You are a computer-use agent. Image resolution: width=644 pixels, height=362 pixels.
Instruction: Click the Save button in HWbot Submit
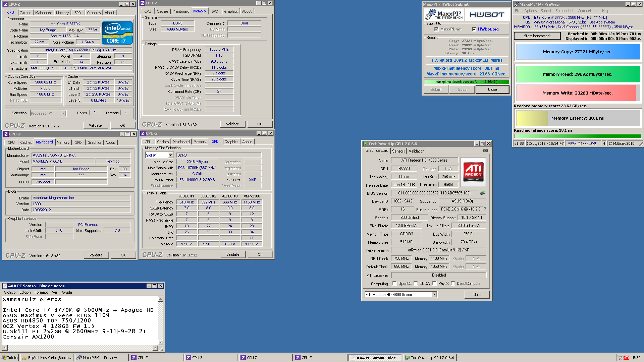(x=462, y=89)
